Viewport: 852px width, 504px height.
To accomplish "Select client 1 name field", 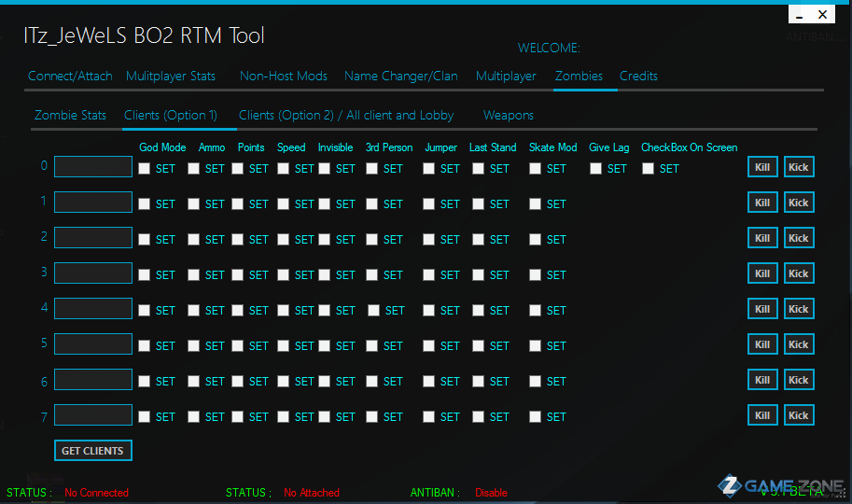I will coord(93,203).
